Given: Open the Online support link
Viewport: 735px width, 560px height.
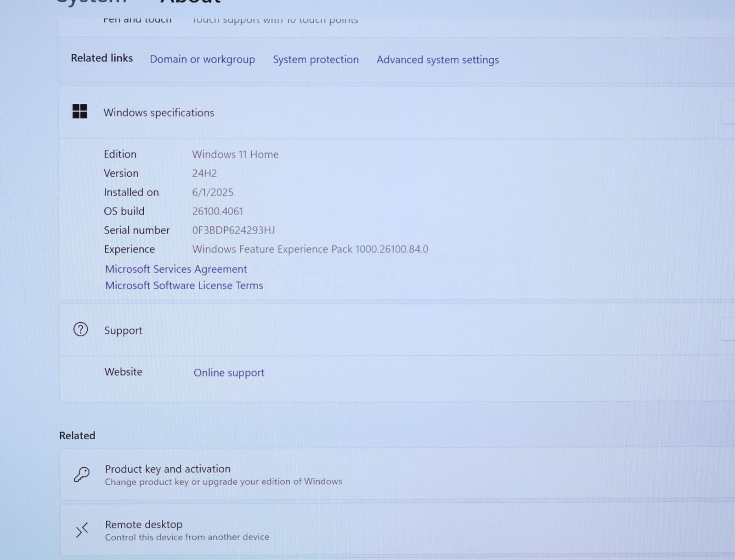Looking at the screenshot, I should pos(229,373).
